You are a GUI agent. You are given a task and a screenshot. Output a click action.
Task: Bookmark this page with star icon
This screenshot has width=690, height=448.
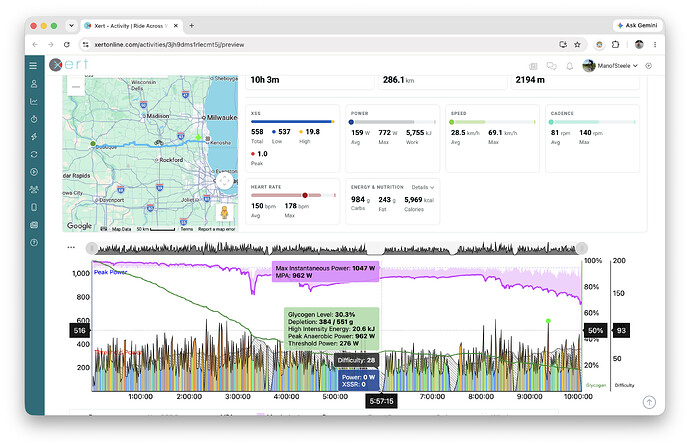click(577, 44)
